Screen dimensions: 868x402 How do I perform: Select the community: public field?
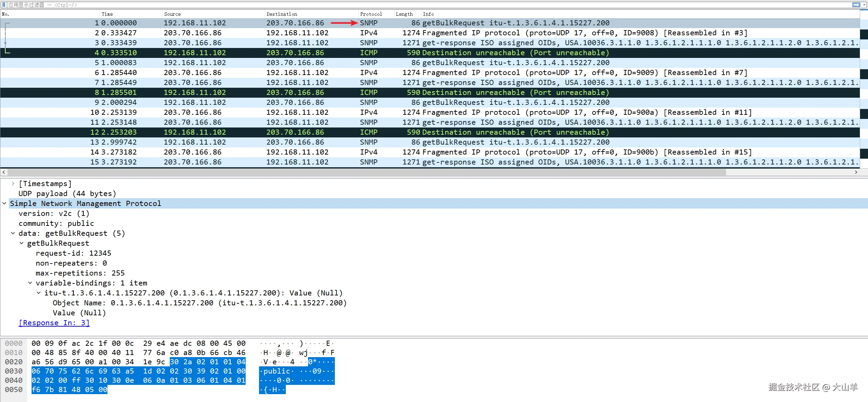(x=56, y=223)
